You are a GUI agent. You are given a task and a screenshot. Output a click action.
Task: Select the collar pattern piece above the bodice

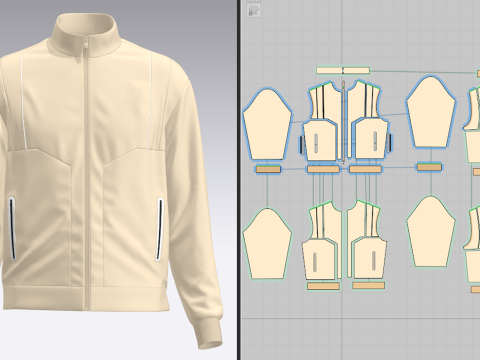click(343, 71)
